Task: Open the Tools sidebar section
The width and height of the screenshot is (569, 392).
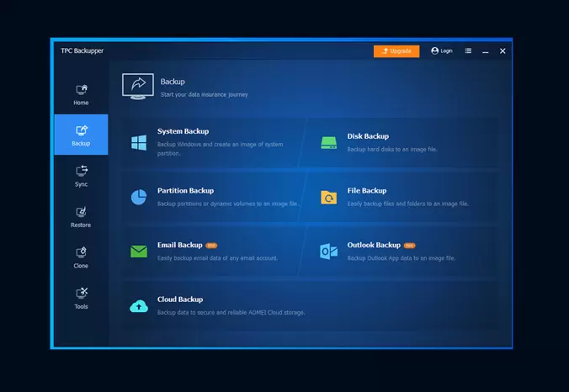Action: [x=81, y=298]
